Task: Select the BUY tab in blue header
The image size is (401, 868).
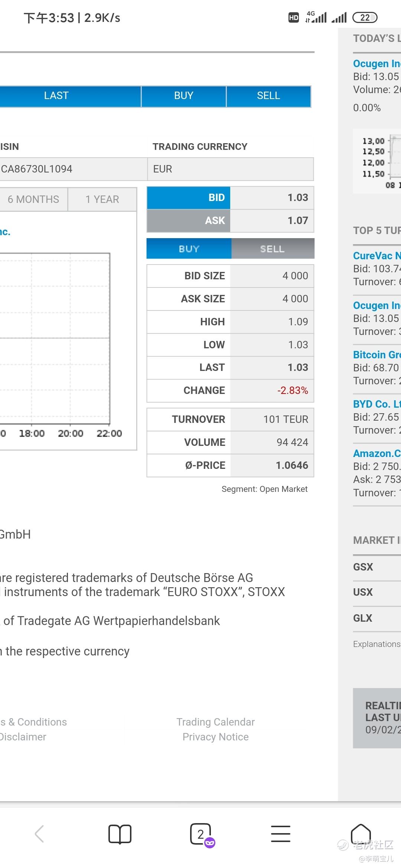Action: coord(184,96)
